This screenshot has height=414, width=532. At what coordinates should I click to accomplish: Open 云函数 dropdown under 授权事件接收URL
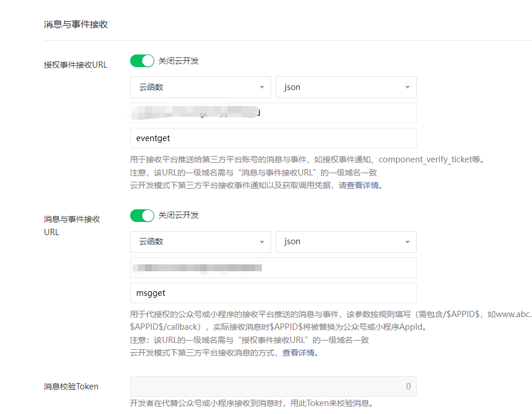(x=201, y=87)
